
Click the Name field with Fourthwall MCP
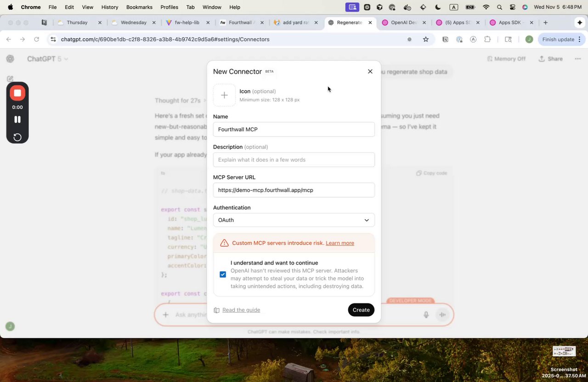(294, 129)
